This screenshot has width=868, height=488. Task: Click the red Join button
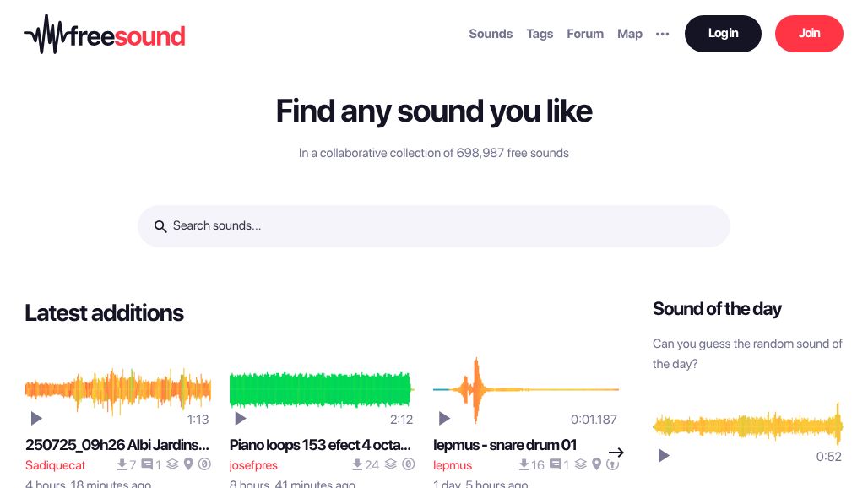pyautogui.click(x=809, y=34)
